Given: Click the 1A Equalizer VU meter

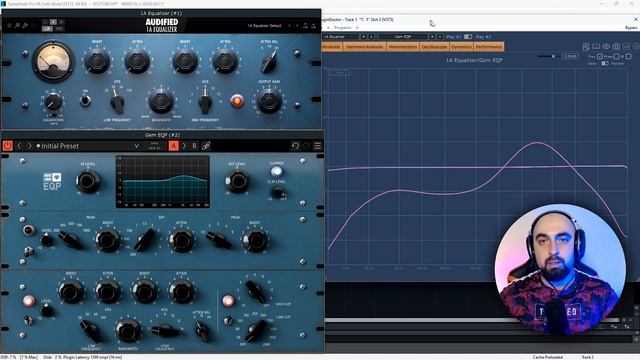Looking at the screenshot, I should pos(53,62).
